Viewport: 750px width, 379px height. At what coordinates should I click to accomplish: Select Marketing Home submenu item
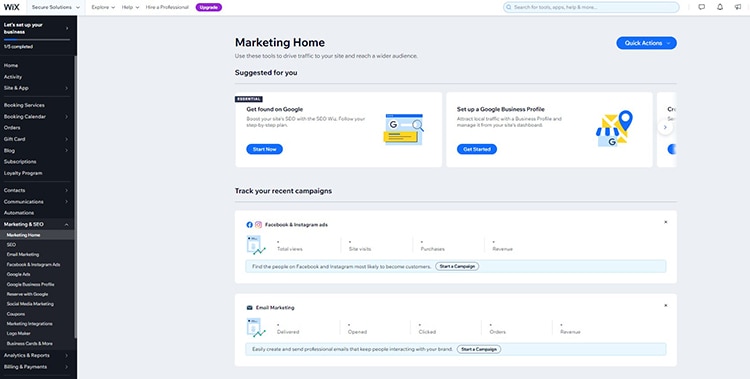(x=36, y=235)
